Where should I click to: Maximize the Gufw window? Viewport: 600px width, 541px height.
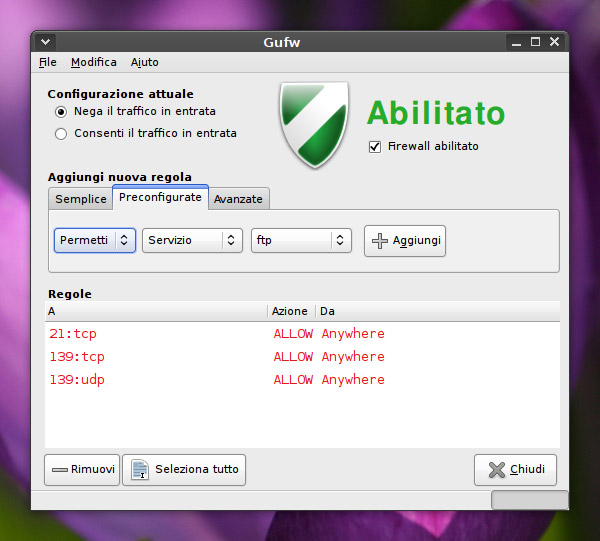point(535,42)
